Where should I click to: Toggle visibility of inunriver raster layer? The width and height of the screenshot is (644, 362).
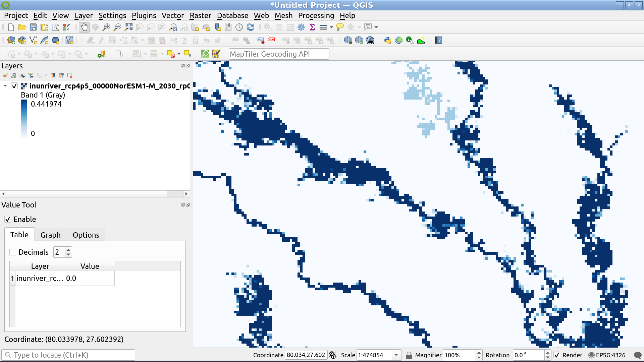(14, 86)
